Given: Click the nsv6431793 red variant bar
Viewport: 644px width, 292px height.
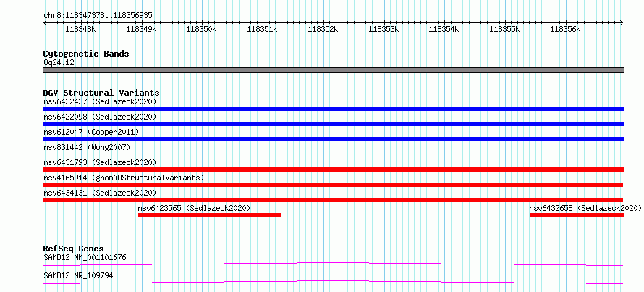Looking at the screenshot, I should tap(333, 170).
